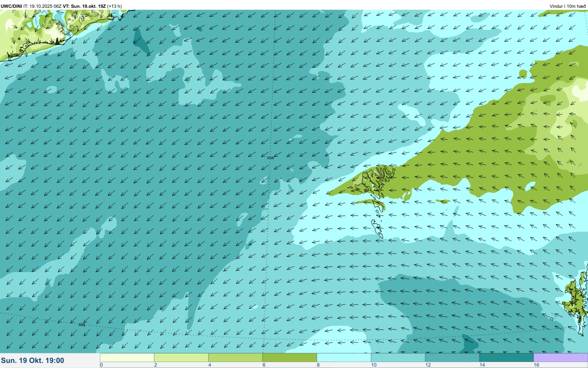The height and width of the screenshot is (368, 588).
Task: Click the 'VT: Sun. 19.okt. 19Z' text
Action: point(84,6)
